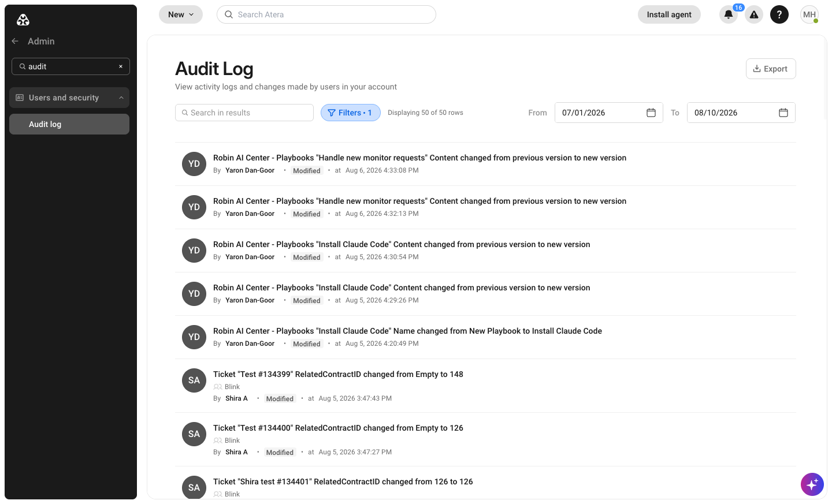Focus the sidebar audit search field

click(x=70, y=66)
